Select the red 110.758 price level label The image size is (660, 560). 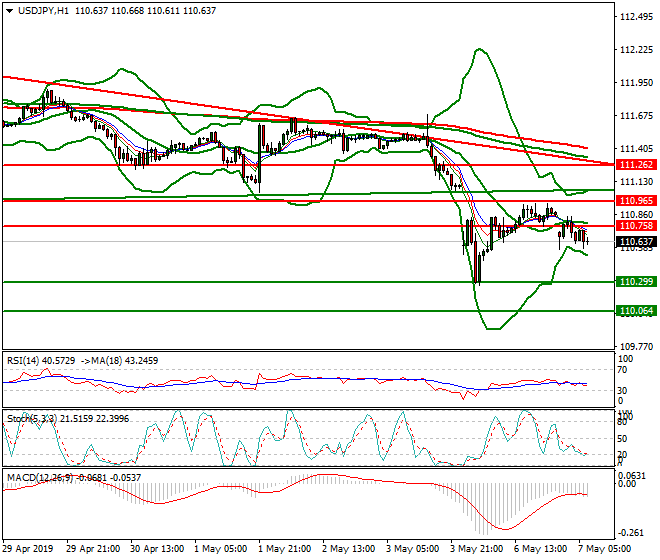pyautogui.click(x=636, y=226)
